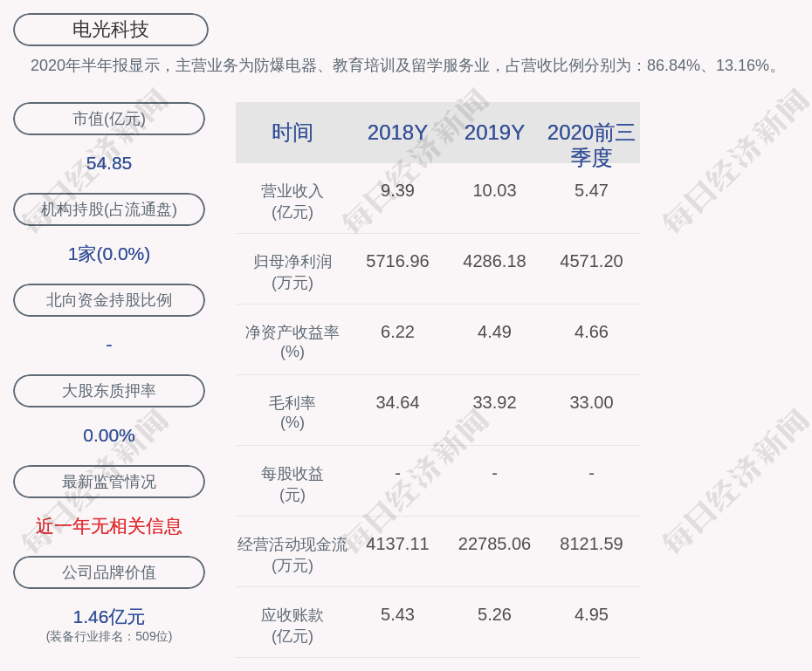Click the 6.22 ROE value
Viewport: 812px width, 671px height.
(398, 332)
